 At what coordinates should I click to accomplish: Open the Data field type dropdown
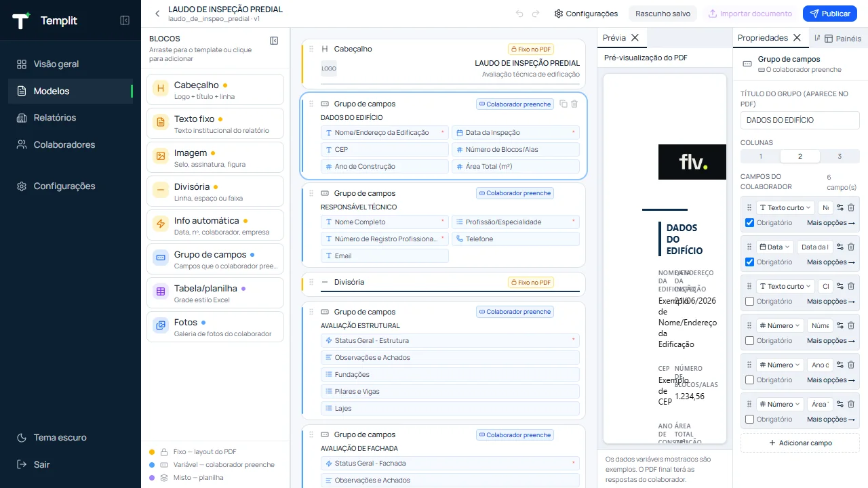coord(774,247)
